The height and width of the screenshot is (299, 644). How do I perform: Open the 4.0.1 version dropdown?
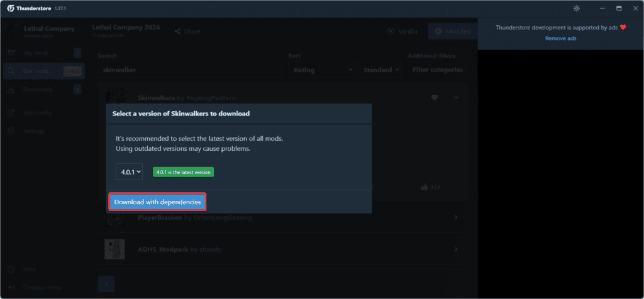(x=129, y=171)
